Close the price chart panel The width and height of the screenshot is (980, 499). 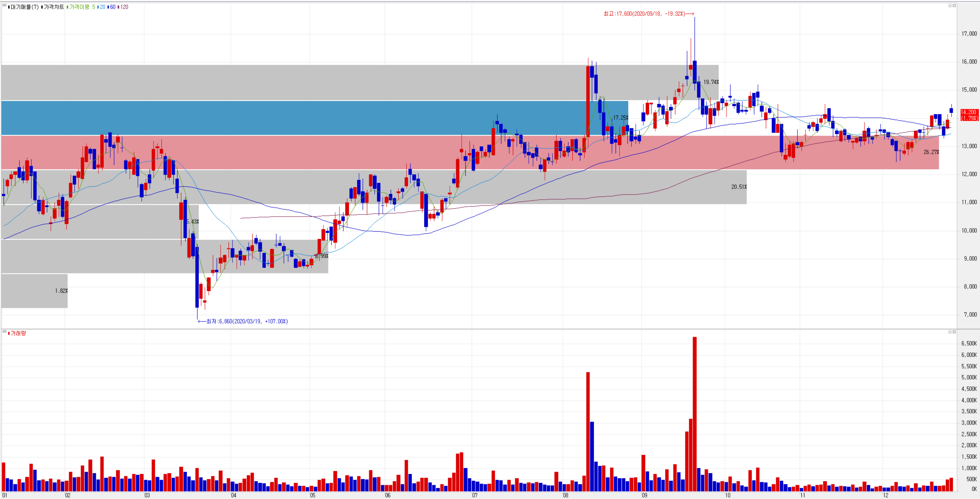click(954, 5)
